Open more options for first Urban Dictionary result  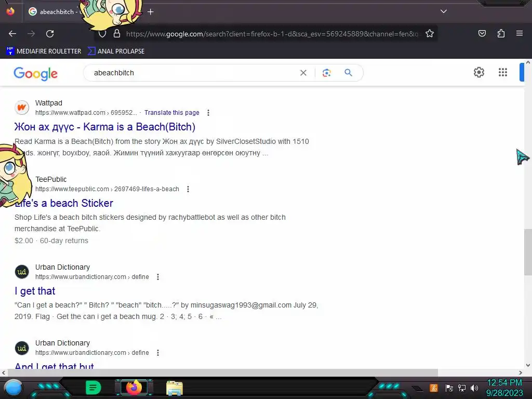click(x=158, y=277)
